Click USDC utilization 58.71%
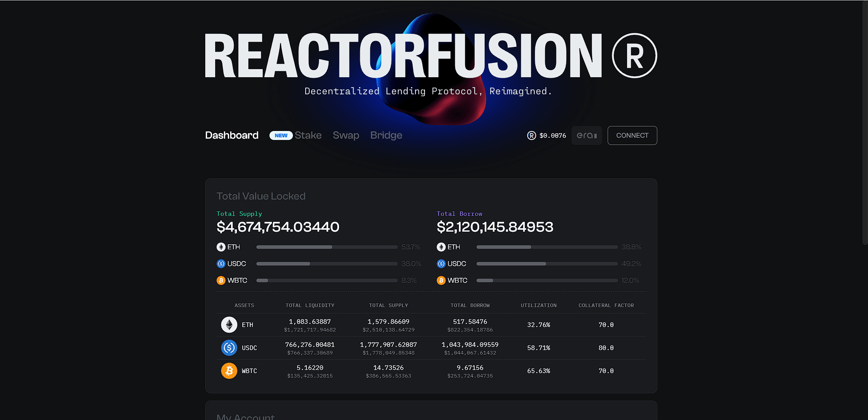This screenshot has width=868, height=420. point(538,348)
